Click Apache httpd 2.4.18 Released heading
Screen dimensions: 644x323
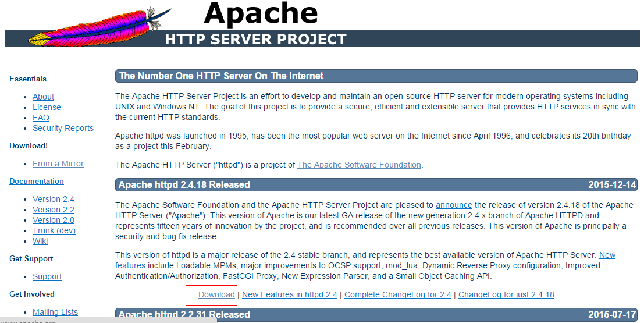click(184, 185)
